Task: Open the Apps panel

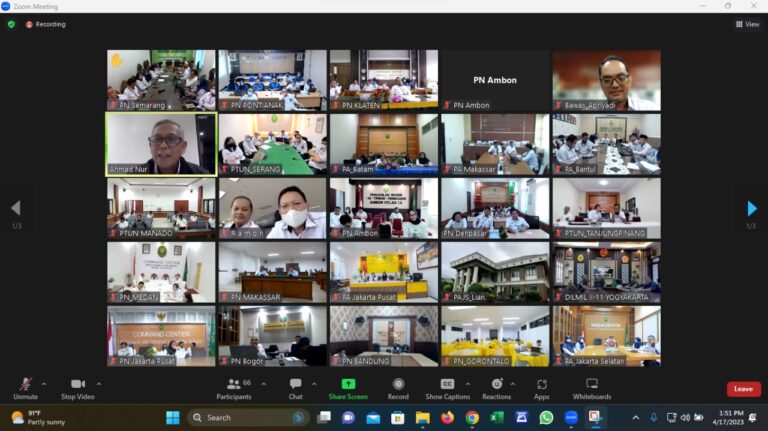Action: 541,384
